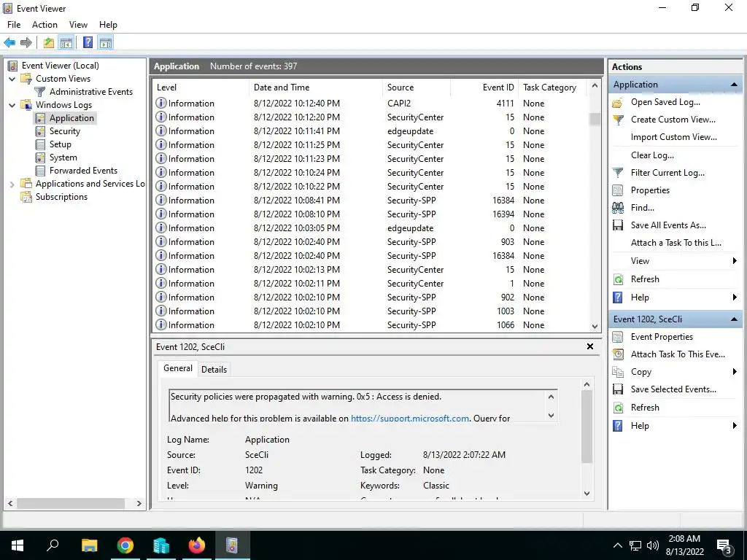Switch to the General tab

click(x=178, y=368)
